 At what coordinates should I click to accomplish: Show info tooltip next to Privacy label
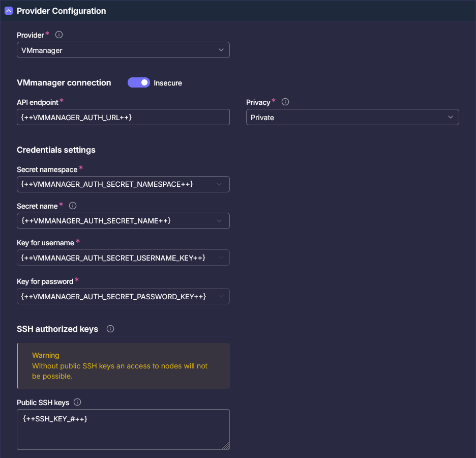click(285, 102)
